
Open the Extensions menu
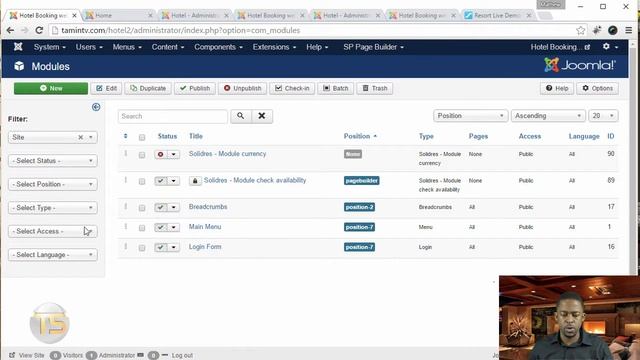pyautogui.click(x=274, y=47)
